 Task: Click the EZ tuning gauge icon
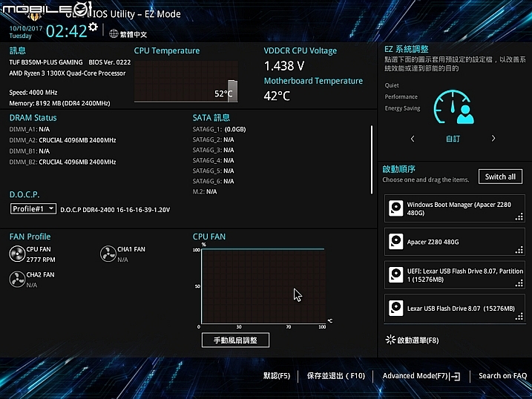pyautogui.click(x=453, y=107)
